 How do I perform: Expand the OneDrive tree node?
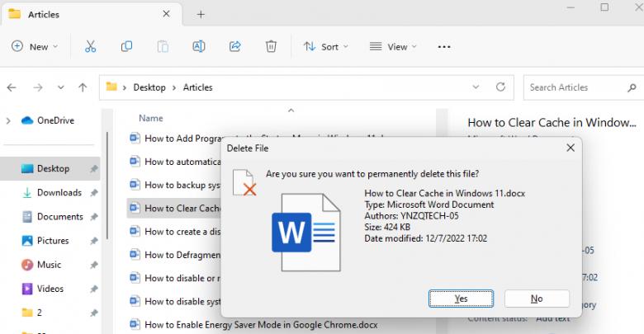tap(8, 120)
